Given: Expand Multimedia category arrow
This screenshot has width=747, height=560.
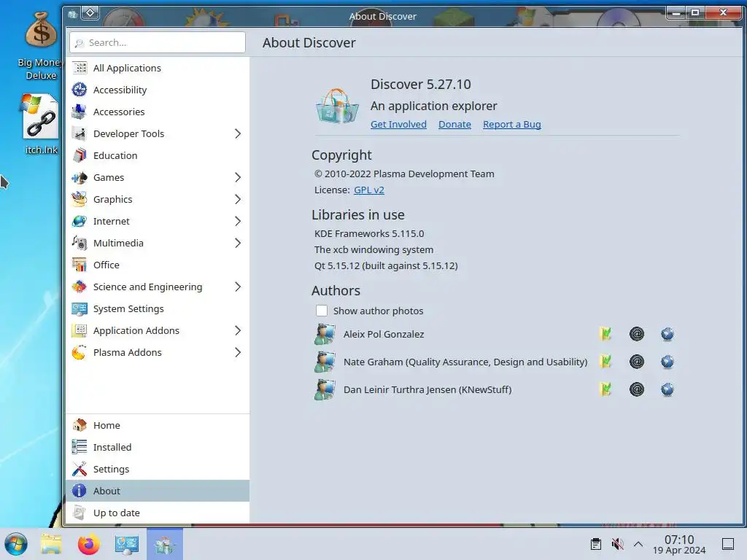Looking at the screenshot, I should click(x=238, y=244).
